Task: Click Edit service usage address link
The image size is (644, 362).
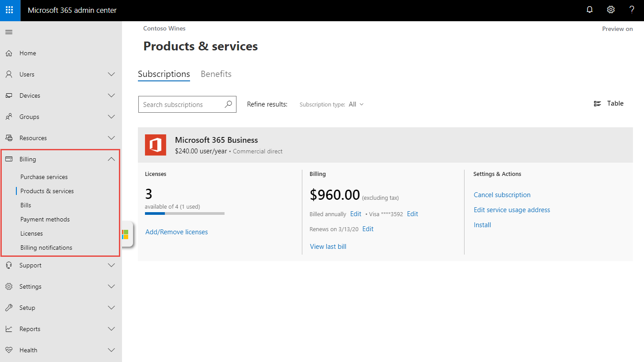Action: point(512,210)
